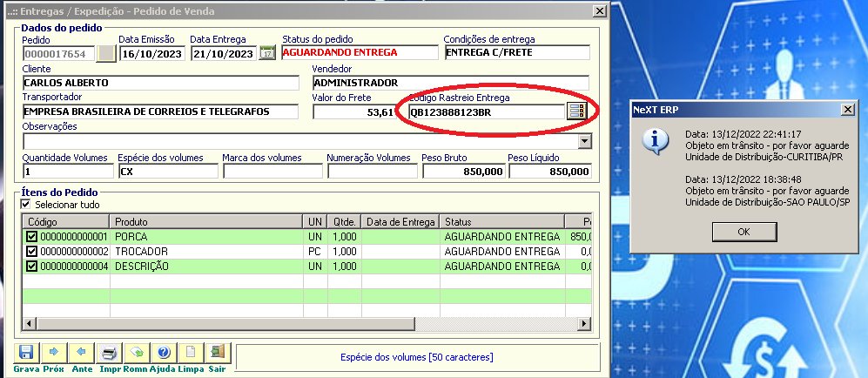This screenshot has width=868, height=378.
Task: Click the Status column header
Action: pos(502,222)
